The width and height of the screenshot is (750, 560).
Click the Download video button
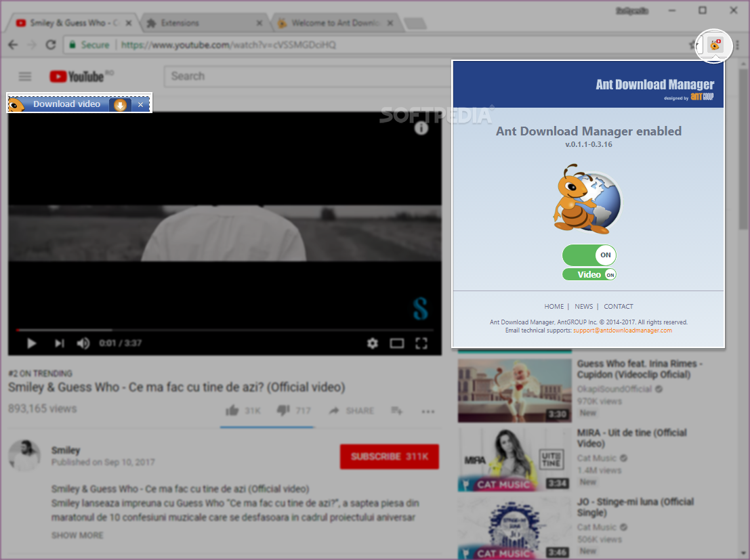point(66,104)
